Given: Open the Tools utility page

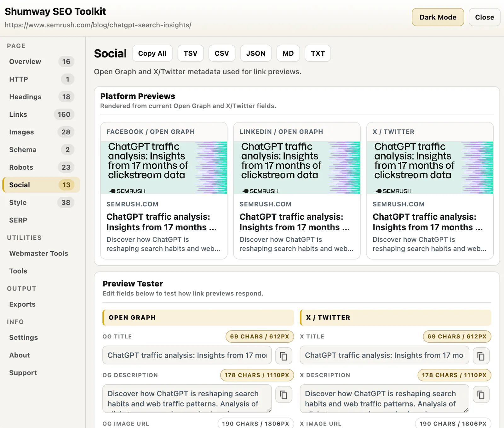Looking at the screenshot, I should click(x=41, y=271).
